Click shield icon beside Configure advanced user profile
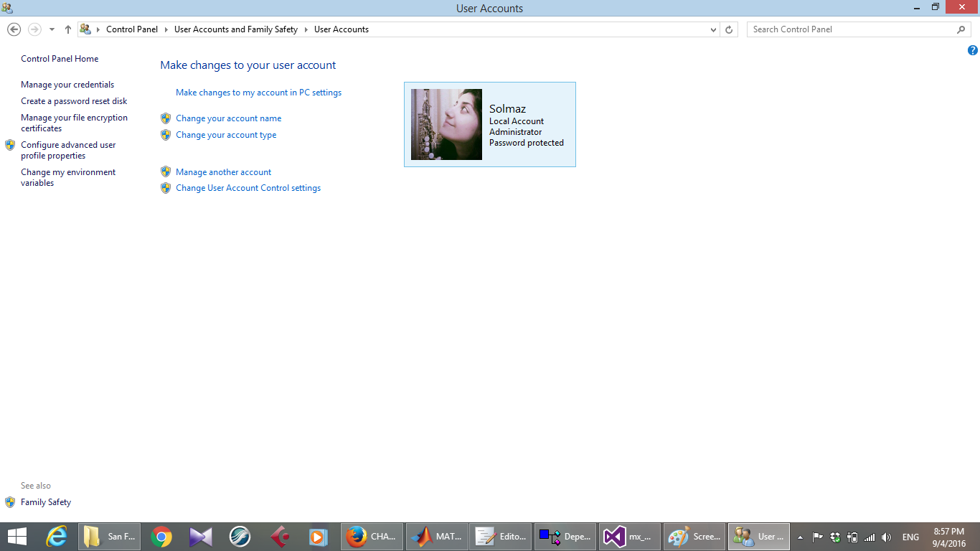 point(10,145)
